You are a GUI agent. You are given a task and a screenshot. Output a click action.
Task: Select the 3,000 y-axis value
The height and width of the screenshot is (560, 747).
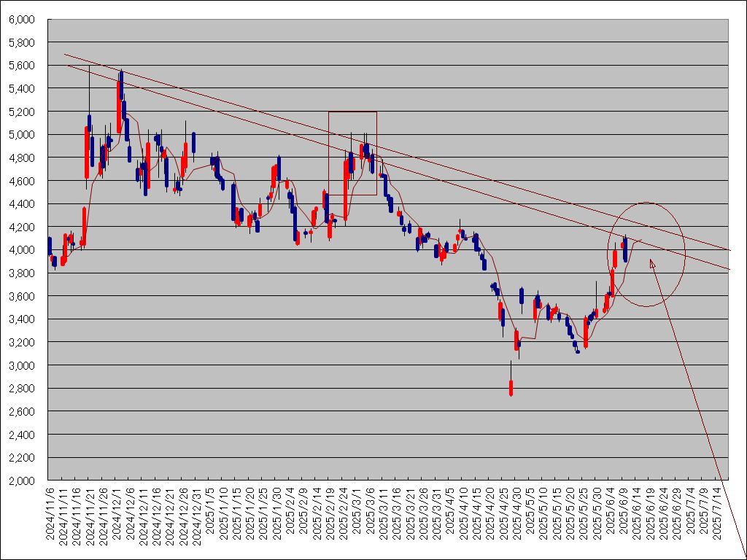pos(22,365)
